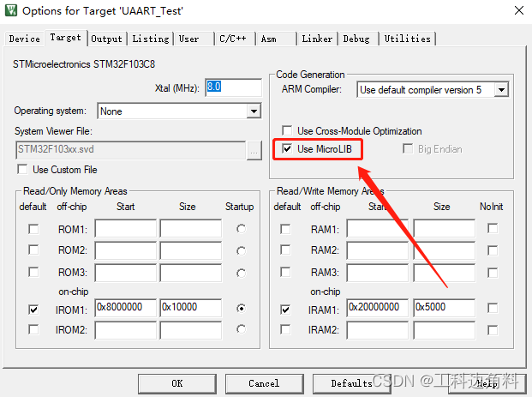
Task: Check the RAM2 default checkbox
Action: (x=285, y=250)
